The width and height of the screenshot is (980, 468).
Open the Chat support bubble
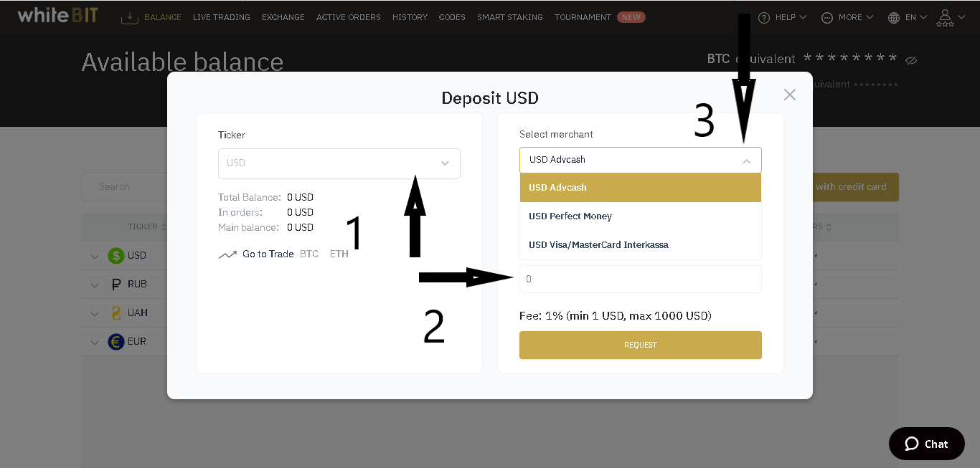coord(925,444)
